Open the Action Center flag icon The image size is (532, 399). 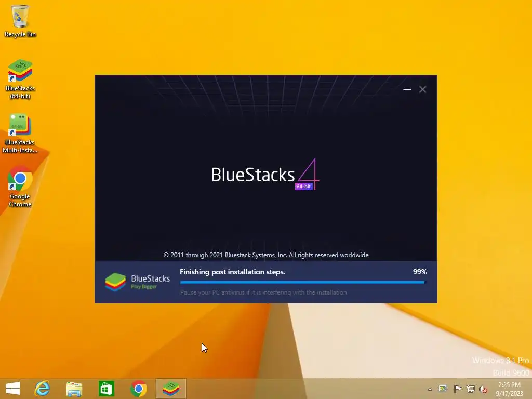pyautogui.click(x=458, y=389)
